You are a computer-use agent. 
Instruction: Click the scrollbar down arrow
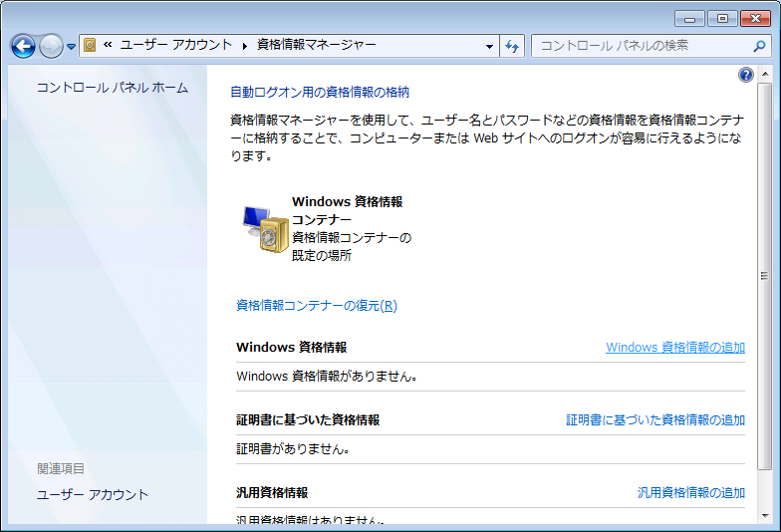[765, 516]
